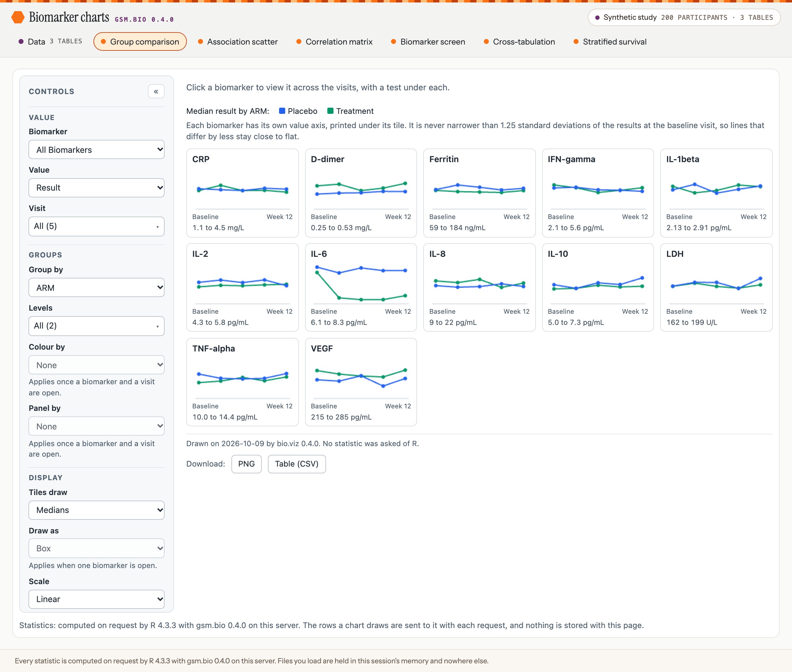The image size is (792, 672).
Task: Click the blue Placebo legend swatch
Action: click(282, 111)
